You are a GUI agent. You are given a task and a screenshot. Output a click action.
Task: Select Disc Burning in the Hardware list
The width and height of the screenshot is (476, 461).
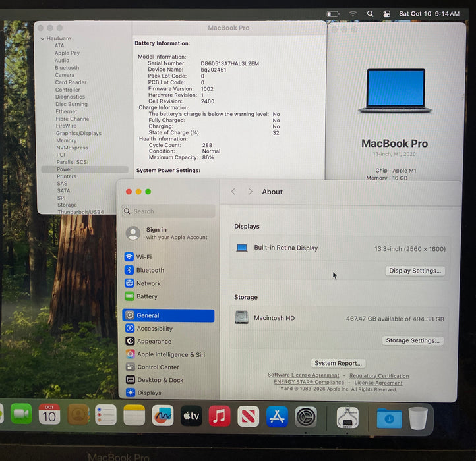tap(71, 104)
